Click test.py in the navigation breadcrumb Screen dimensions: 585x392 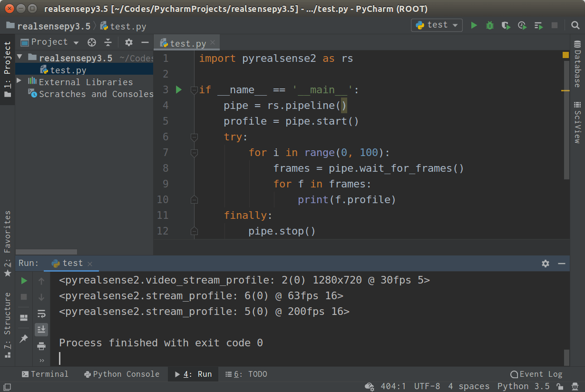pos(123,26)
